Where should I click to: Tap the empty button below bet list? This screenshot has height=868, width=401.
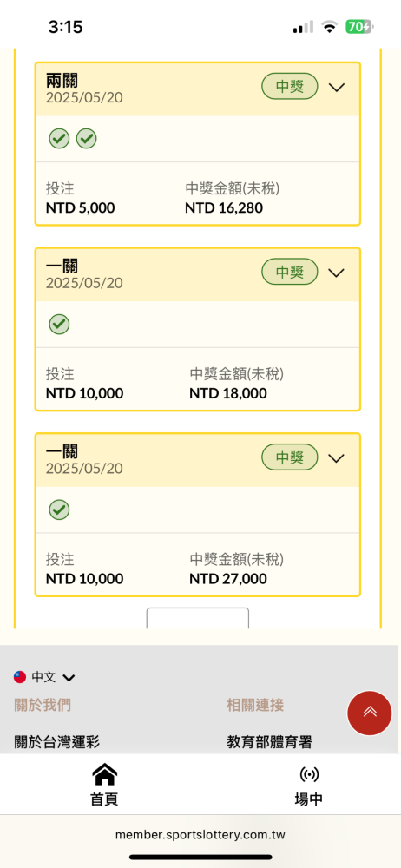click(198, 618)
